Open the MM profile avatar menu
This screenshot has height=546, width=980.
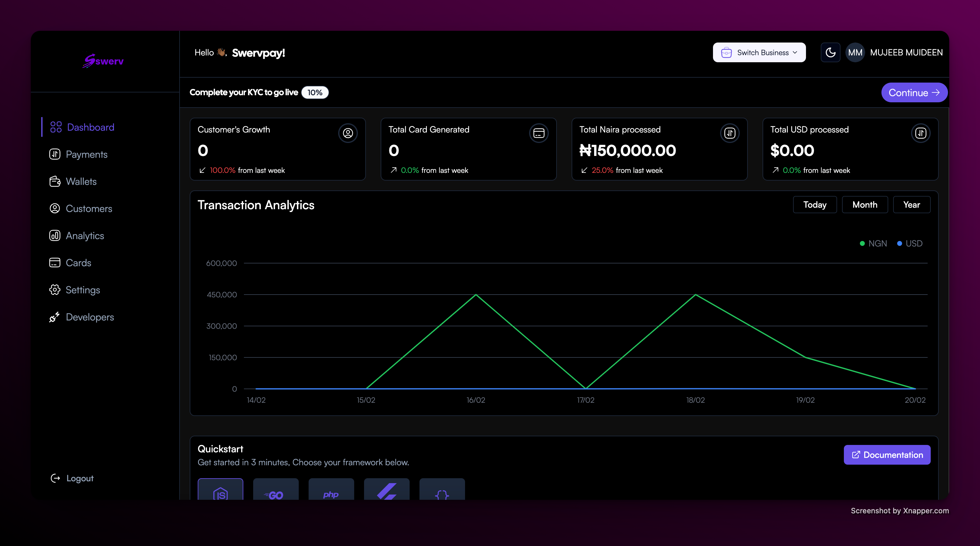click(x=855, y=52)
